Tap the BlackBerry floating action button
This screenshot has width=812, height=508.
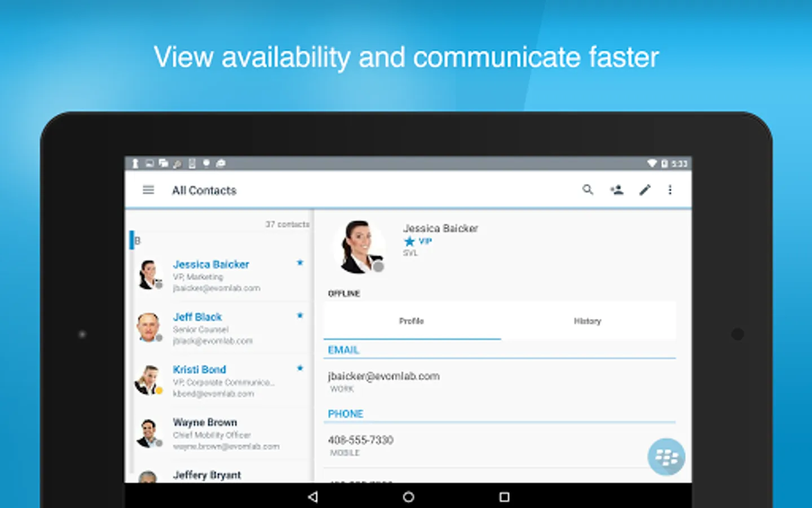point(666,457)
